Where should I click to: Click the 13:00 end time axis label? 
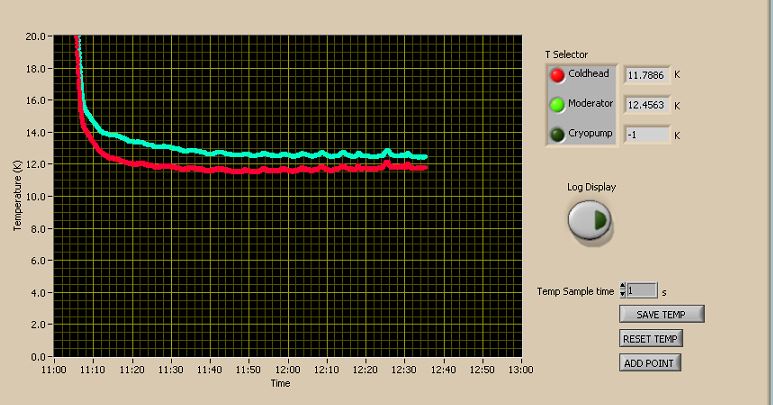pyautogui.click(x=521, y=370)
